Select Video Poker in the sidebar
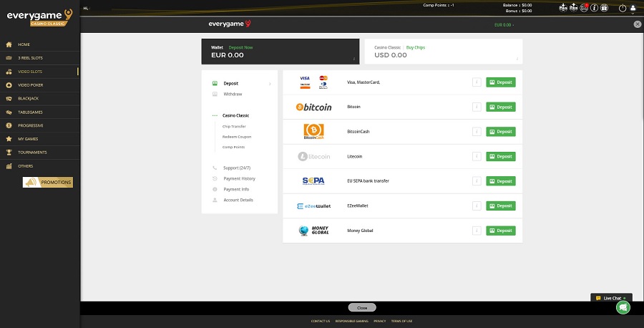644x328 pixels. point(29,85)
